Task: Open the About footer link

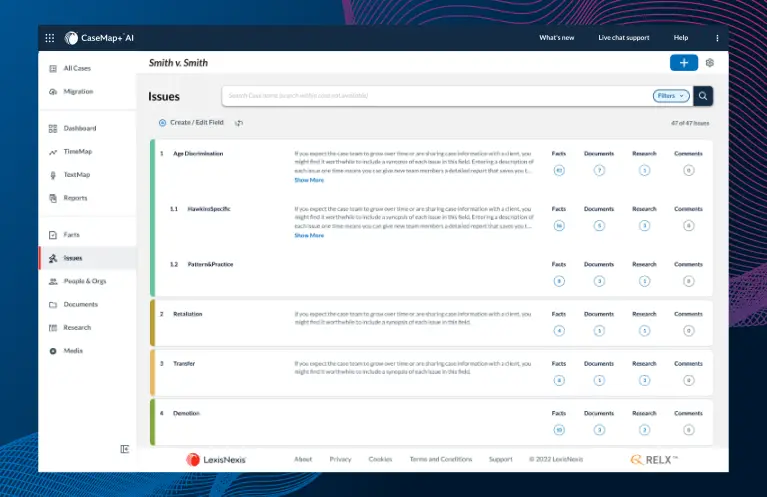Action: click(x=303, y=459)
